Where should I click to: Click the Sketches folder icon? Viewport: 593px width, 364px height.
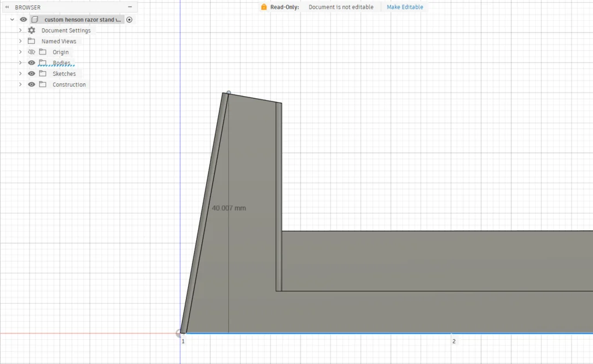(x=42, y=73)
